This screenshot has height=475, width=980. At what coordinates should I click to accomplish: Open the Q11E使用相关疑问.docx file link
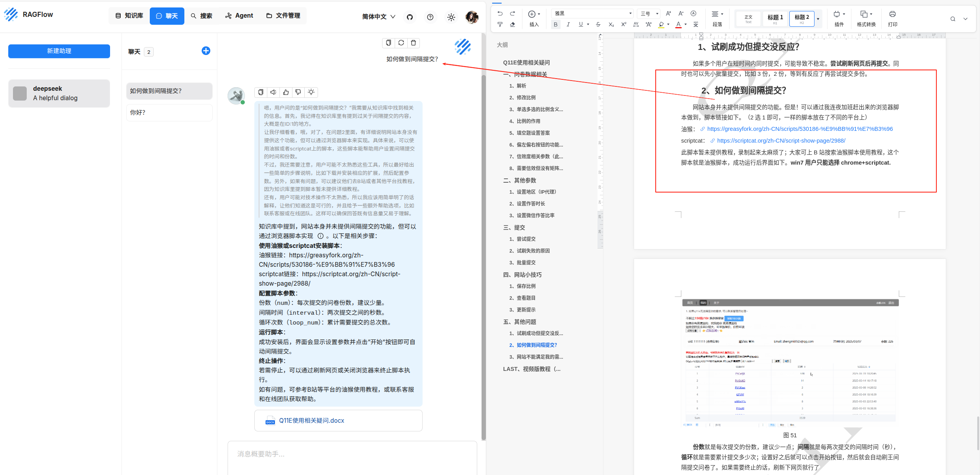click(311, 420)
